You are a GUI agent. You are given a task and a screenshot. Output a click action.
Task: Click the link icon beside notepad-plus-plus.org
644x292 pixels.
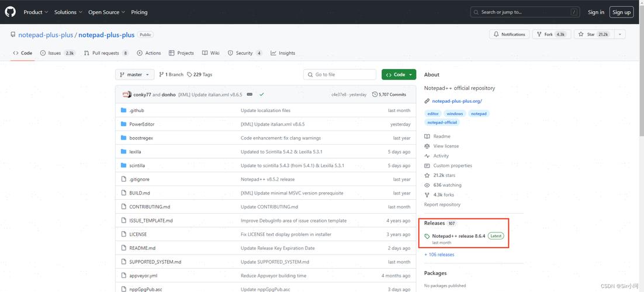point(427,101)
